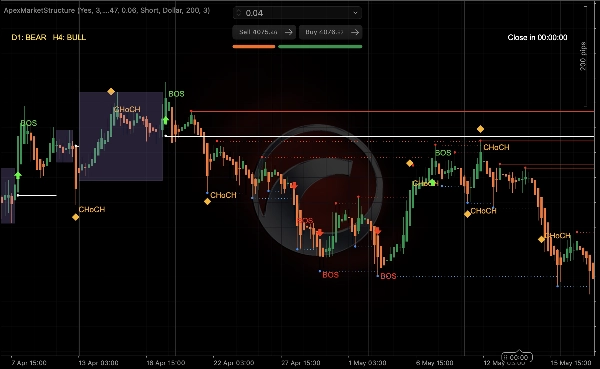Click the diamond above the 12 May CHoCH high

click(480, 129)
